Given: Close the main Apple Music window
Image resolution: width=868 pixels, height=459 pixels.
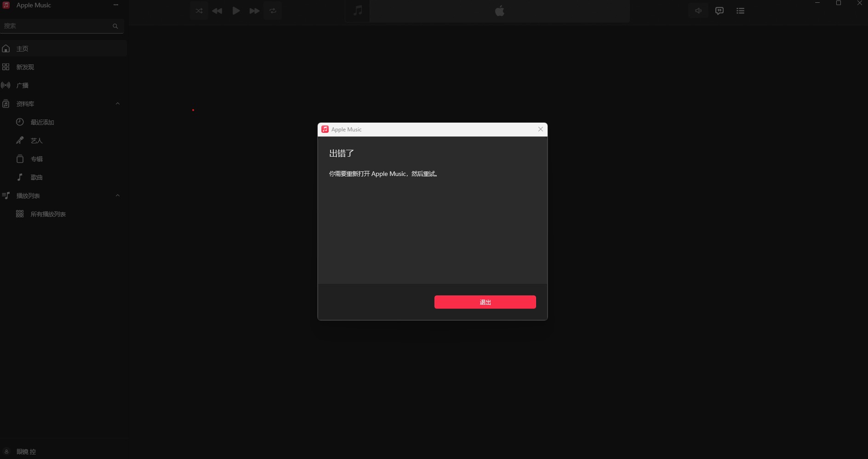Looking at the screenshot, I should point(859,3).
